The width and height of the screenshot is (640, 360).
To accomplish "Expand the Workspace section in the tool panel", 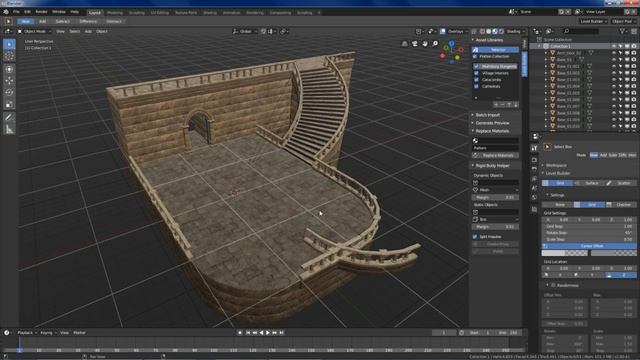I will [x=556, y=165].
